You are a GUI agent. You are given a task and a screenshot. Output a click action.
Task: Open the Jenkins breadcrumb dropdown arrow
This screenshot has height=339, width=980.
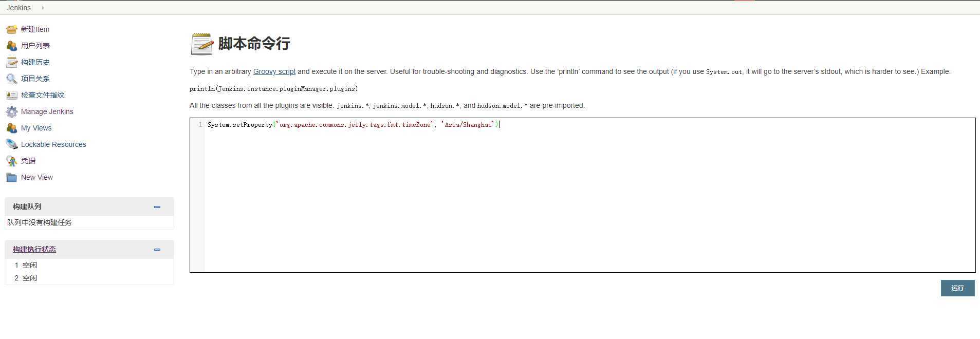43,8
